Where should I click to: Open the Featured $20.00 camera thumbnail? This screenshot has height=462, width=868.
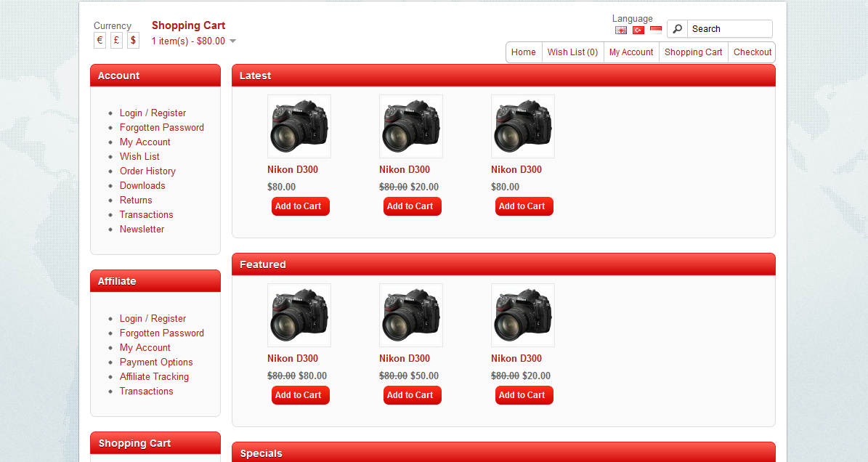click(x=522, y=315)
